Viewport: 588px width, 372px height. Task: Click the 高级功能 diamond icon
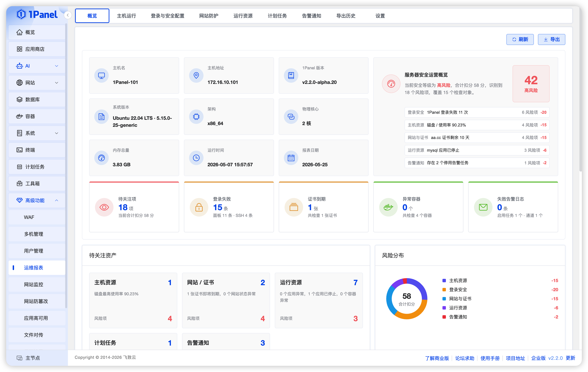point(20,200)
